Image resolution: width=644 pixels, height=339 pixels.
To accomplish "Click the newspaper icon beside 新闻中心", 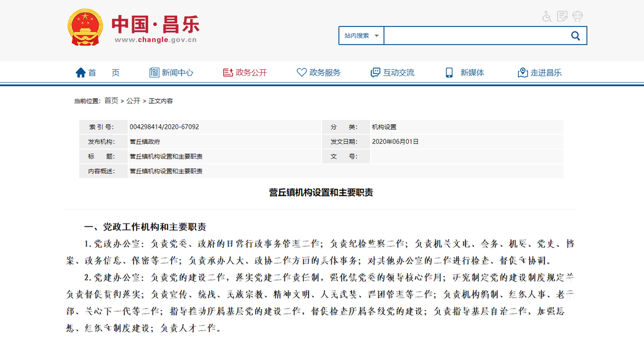I will coord(154,73).
